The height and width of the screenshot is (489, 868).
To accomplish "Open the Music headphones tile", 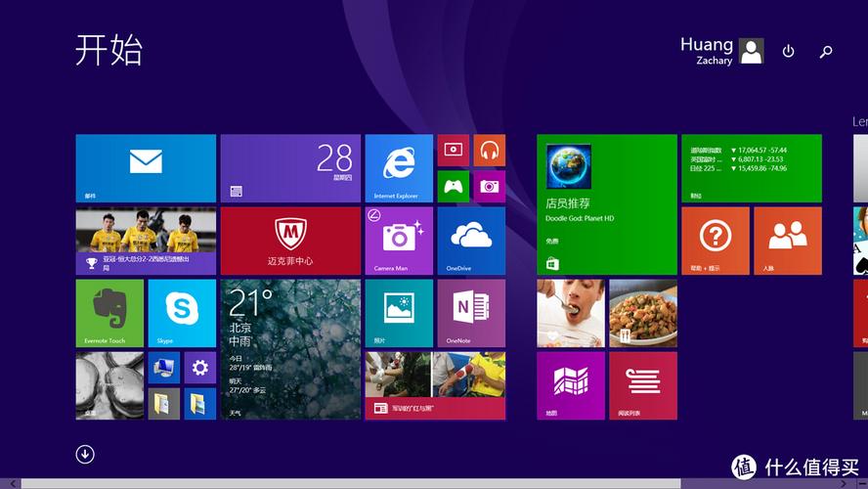I will click(x=490, y=150).
